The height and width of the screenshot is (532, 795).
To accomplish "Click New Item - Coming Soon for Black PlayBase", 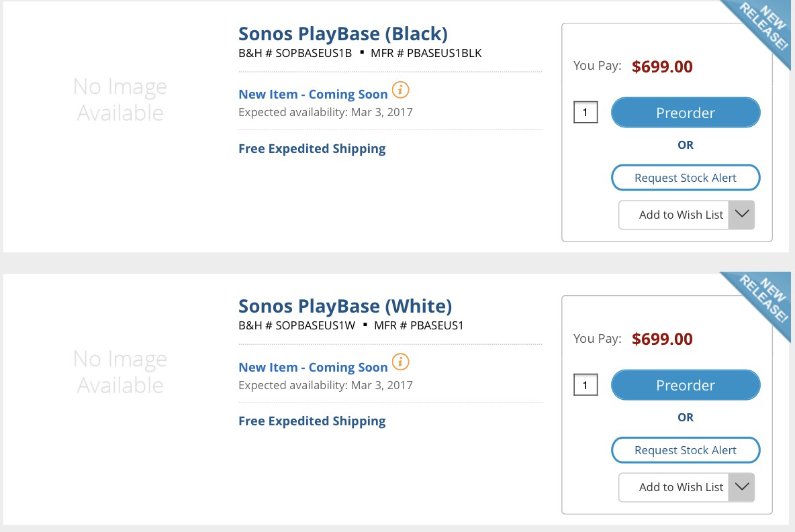I will pyautogui.click(x=313, y=95).
